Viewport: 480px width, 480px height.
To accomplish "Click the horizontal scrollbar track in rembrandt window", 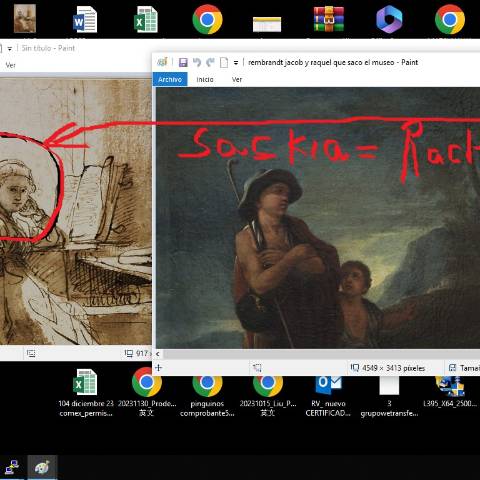I will (321, 354).
